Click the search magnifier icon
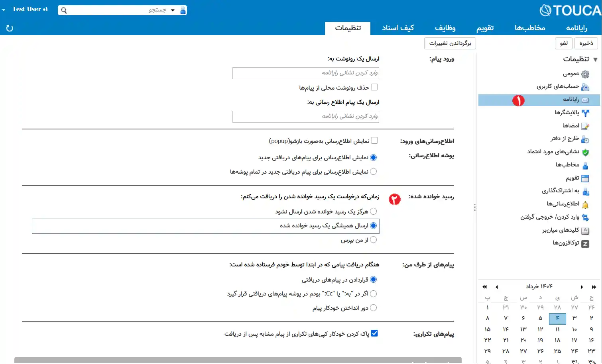This screenshot has height=364, width=602. coord(64,10)
